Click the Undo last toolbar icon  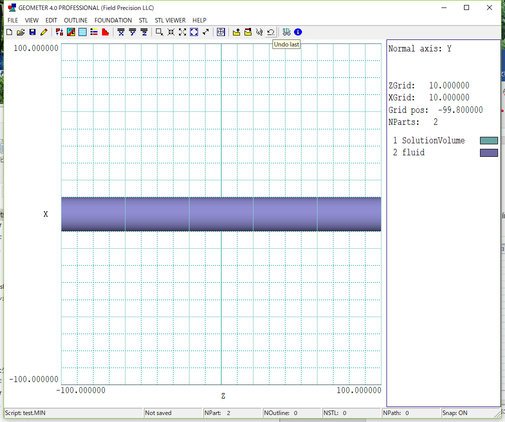point(271,32)
